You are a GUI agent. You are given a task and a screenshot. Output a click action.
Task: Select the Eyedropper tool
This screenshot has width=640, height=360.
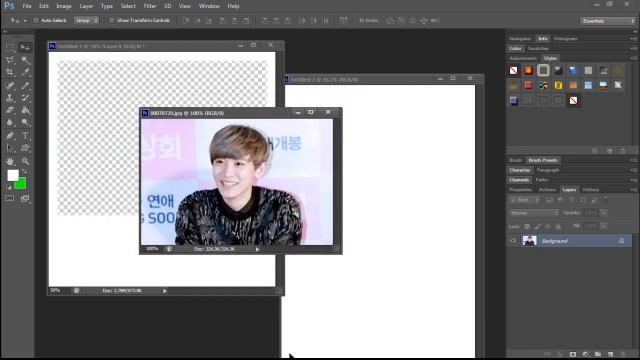[25, 73]
